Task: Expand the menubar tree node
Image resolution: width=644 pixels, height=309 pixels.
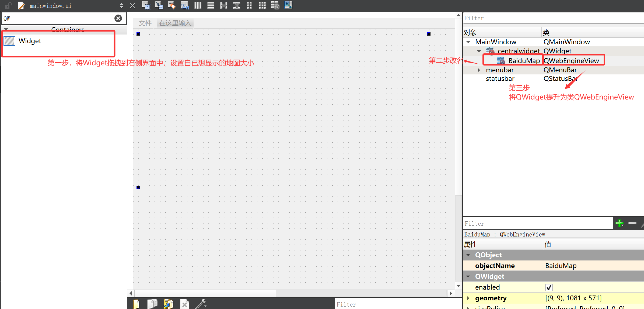Action: tap(479, 70)
